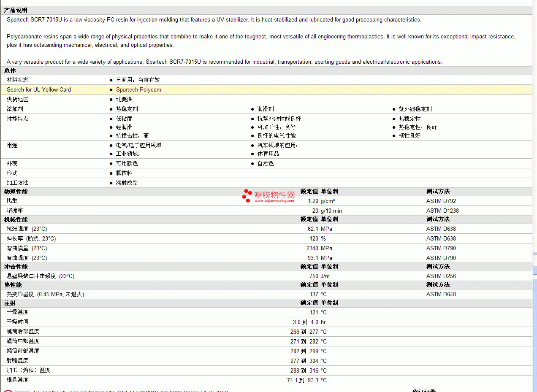Click the 加工（熔体）温度 row label

(29, 370)
